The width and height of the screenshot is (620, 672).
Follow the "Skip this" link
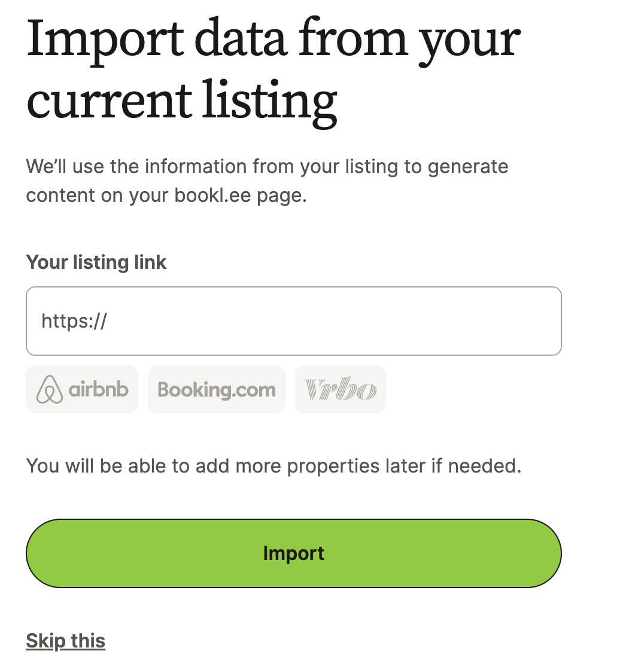[66, 640]
